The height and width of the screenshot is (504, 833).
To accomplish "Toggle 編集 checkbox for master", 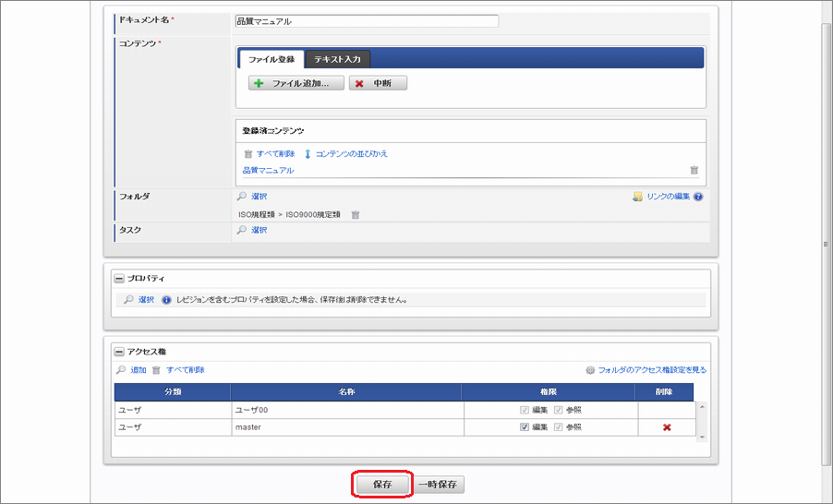I will coord(525,427).
